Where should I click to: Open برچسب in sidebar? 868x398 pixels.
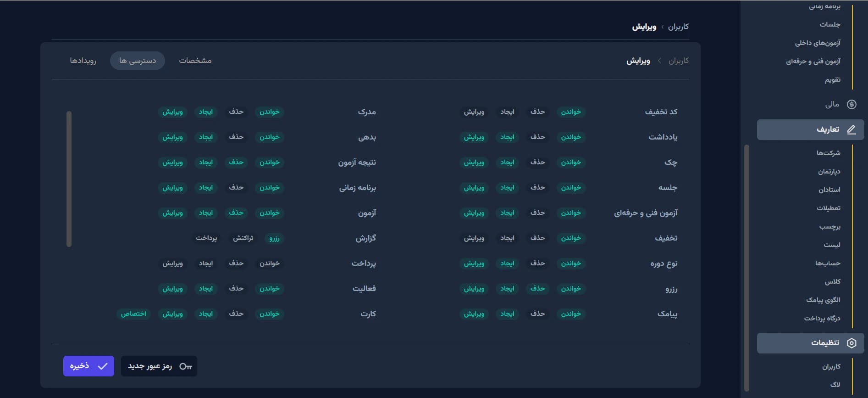click(x=830, y=226)
